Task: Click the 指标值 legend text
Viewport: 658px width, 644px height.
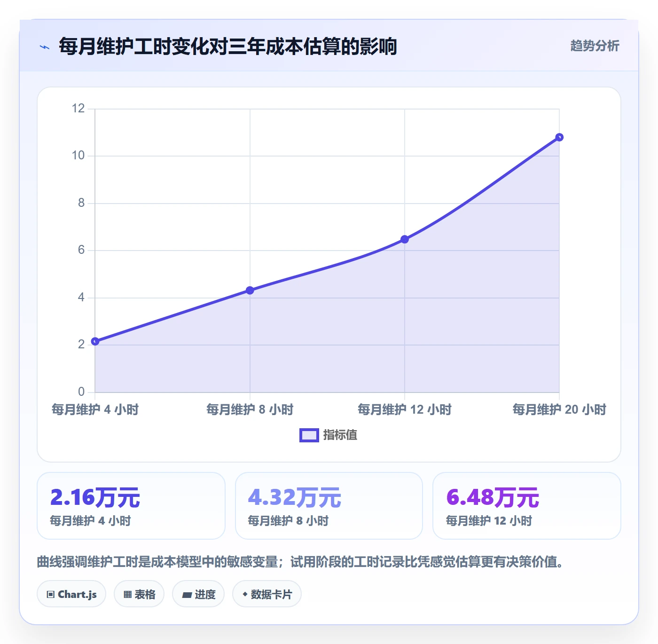Action: pos(340,435)
